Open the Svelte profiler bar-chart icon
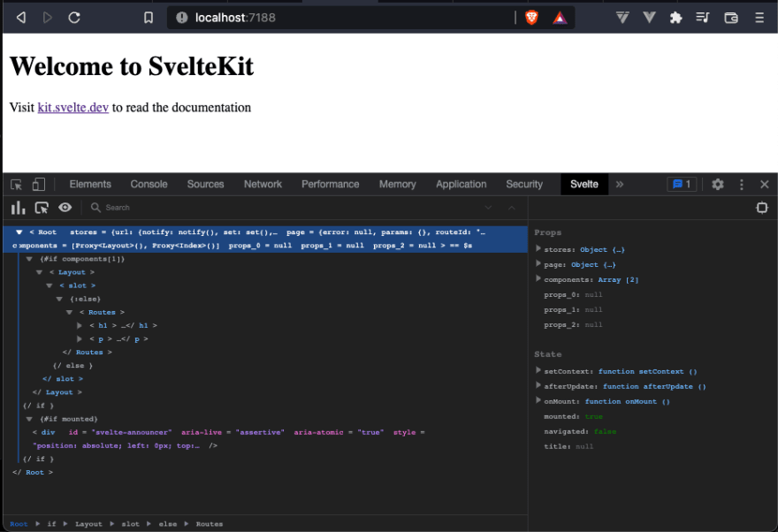Viewport: 778px width, 532px height. tap(18, 208)
